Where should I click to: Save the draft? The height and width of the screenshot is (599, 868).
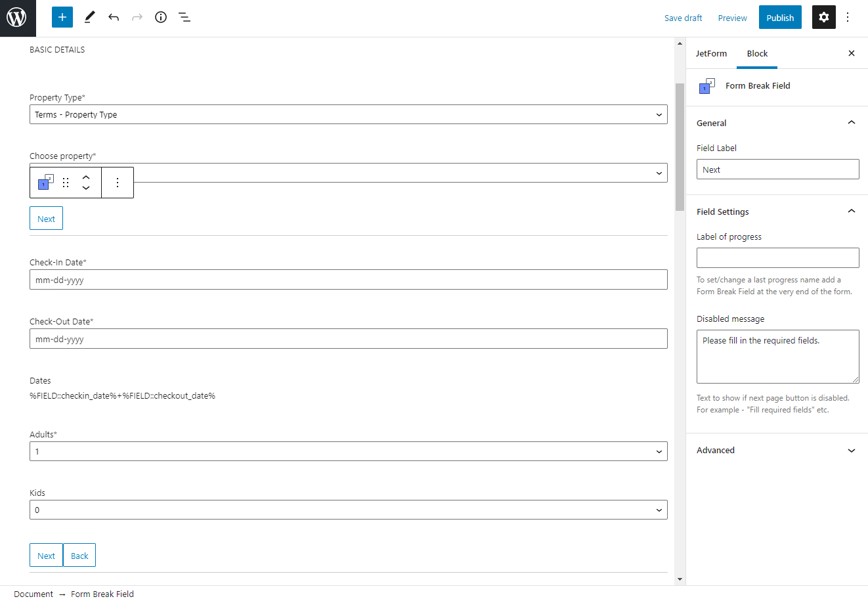coord(683,18)
